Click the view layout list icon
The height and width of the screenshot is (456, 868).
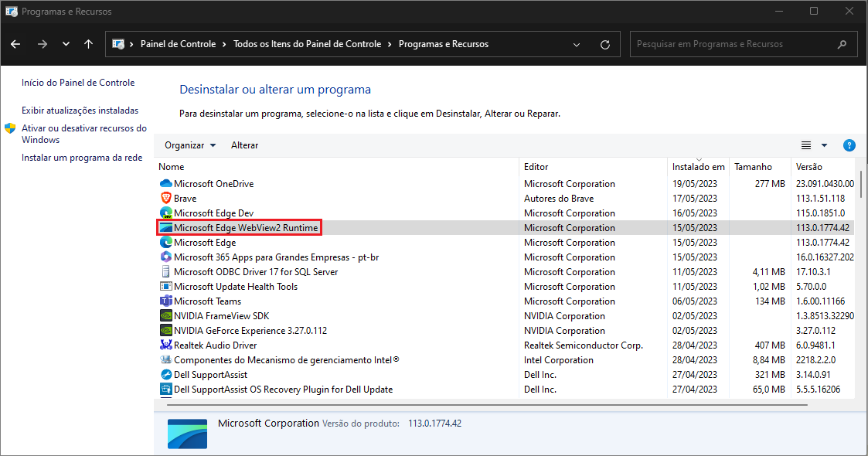(x=806, y=145)
